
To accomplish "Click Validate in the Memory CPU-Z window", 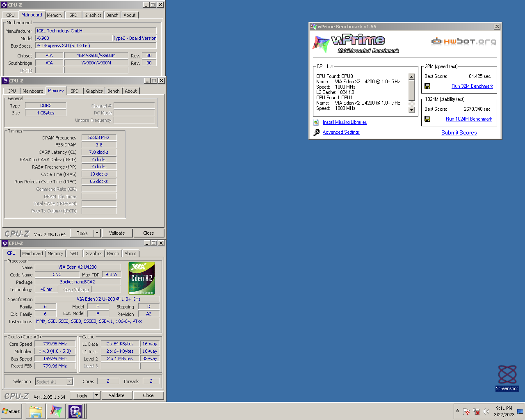I will pyautogui.click(x=117, y=233).
